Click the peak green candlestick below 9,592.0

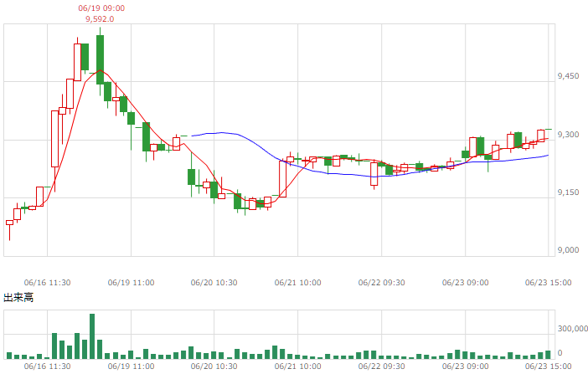click(x=100, y=60)
